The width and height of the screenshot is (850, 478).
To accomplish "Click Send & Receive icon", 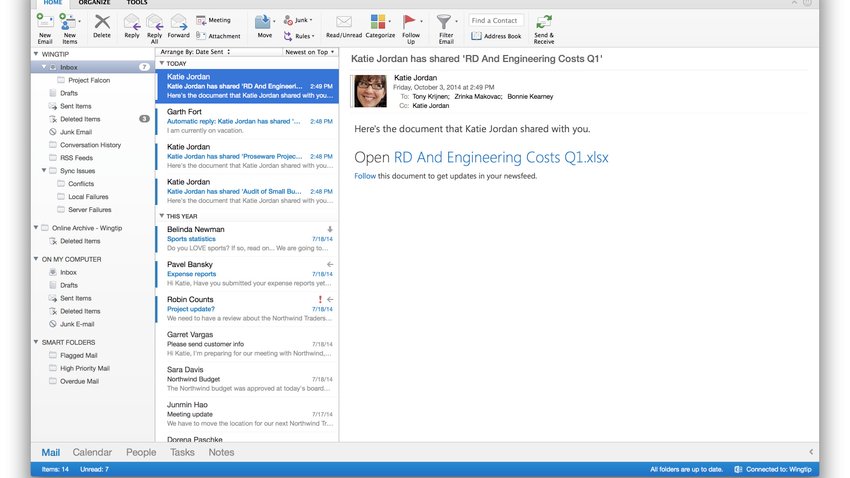I will (x=544, y=22).
